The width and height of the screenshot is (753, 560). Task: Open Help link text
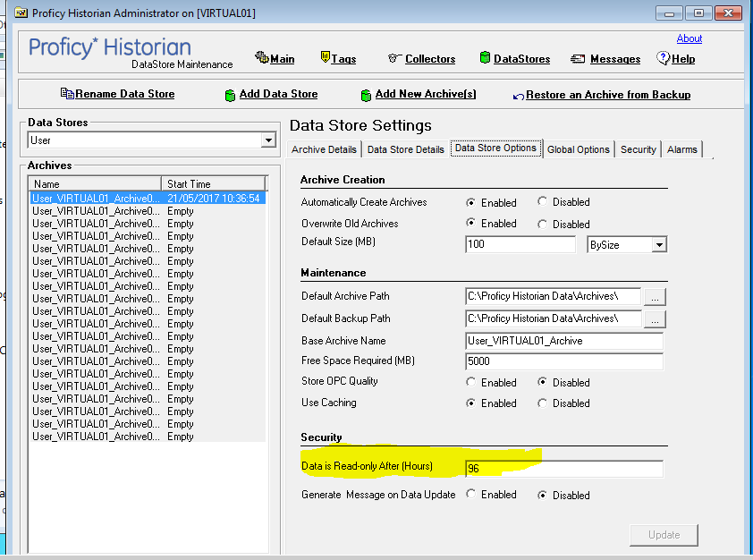click(683, 59)
